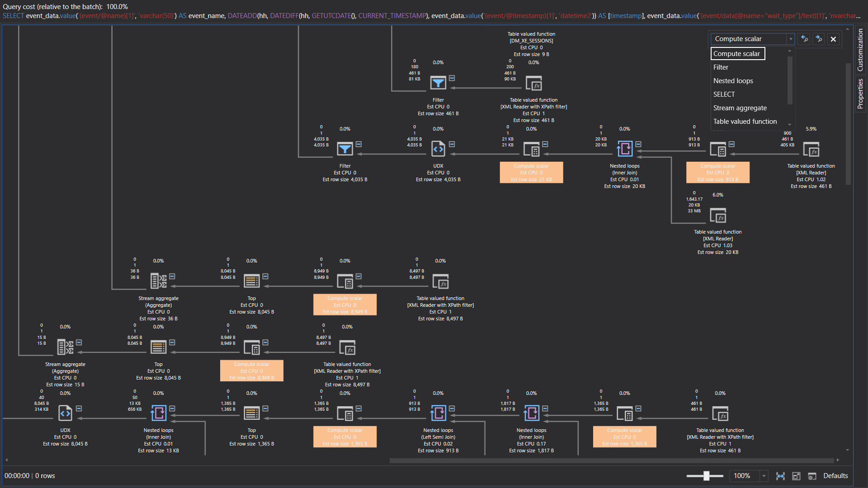Open the Properties side tab
This screenshot has height=488, width=868.
click(x=860, y=94)
